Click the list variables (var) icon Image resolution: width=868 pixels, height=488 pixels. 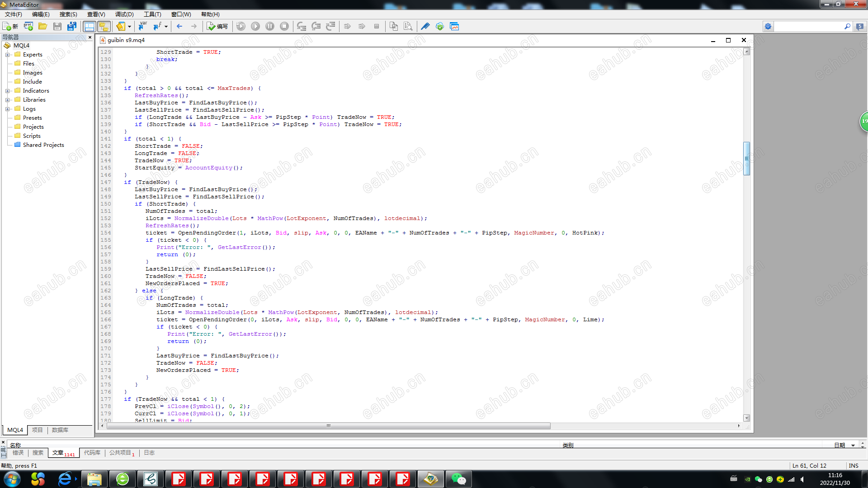[143, 26]
